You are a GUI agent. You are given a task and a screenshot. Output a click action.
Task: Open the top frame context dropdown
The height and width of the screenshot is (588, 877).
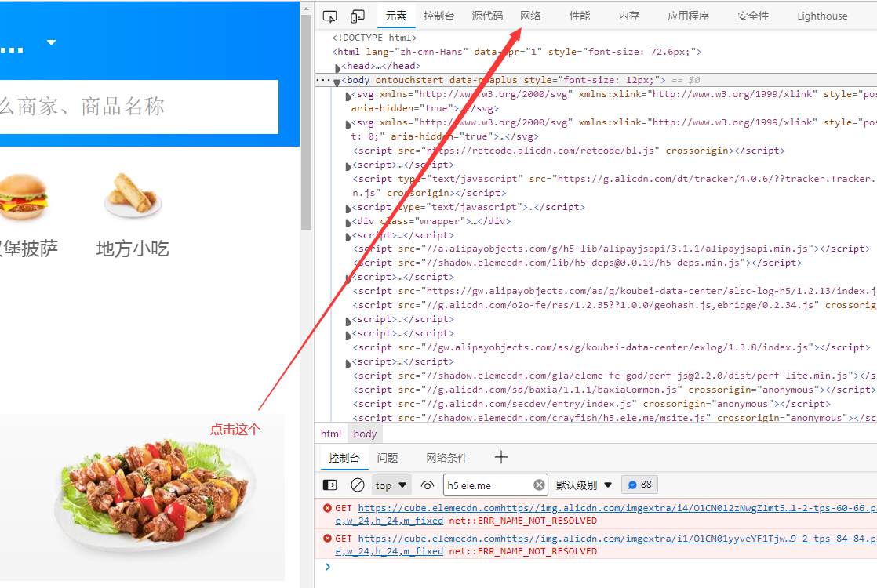tap(391, 485)
